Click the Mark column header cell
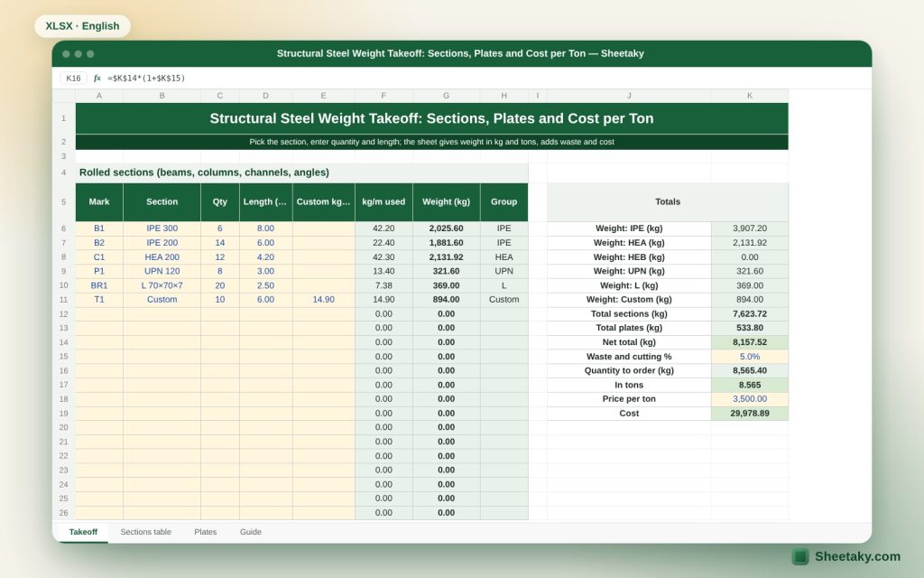The width and height of the screenshot is (924, 578). 99,201
